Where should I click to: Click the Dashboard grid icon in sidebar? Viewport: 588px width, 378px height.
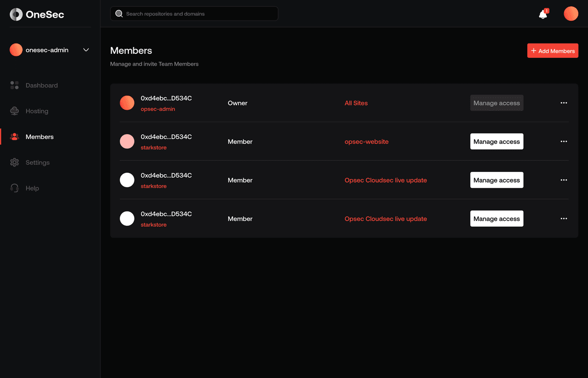coord(15,85)
